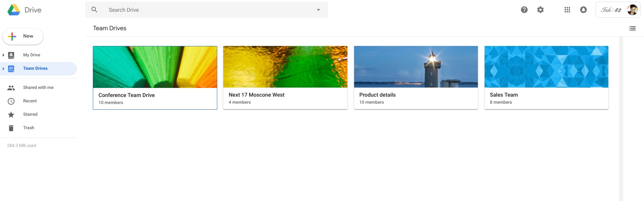
Task: Click the Product details title
Action: coord(377,95)
